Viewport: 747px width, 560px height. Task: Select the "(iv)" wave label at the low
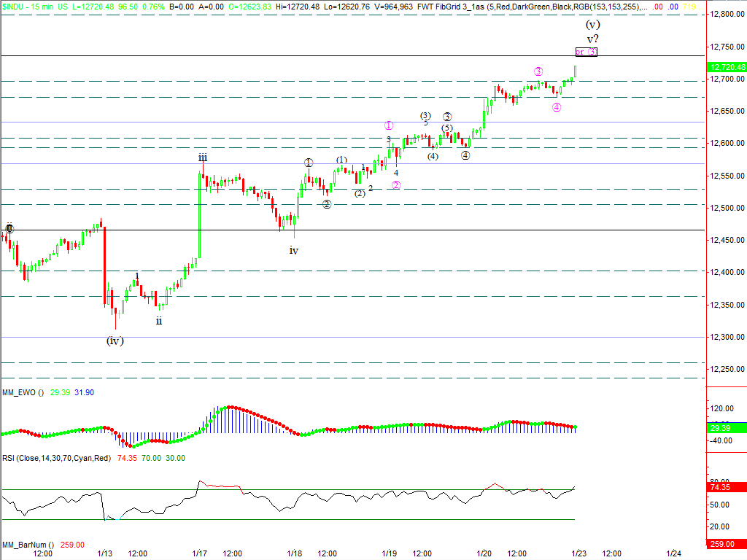(115, 341)
